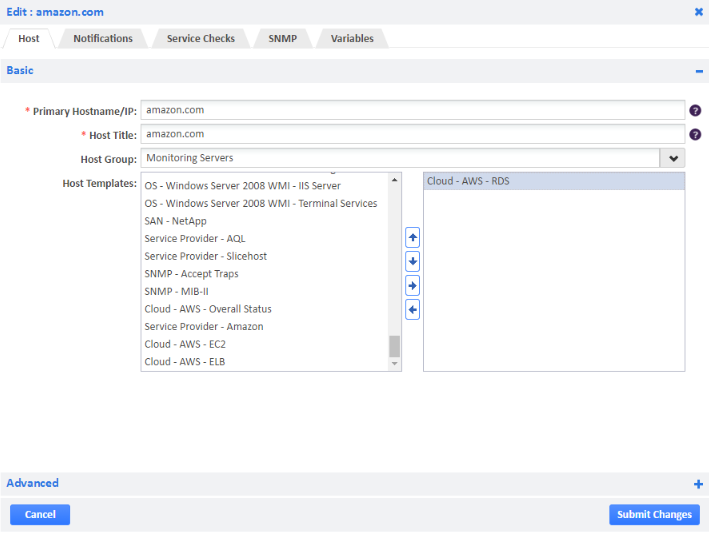709x533 pixels.
Task: Select Windows Server 2008 WMI - Terminal Services template
Action: click(x=265, y=203)
